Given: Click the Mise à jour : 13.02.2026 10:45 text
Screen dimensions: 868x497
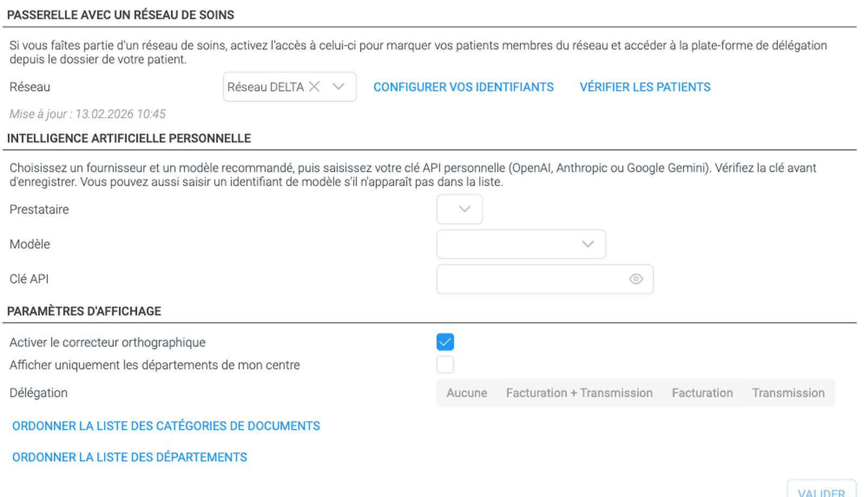Looking at the screenshot, I should coord(87,114).
